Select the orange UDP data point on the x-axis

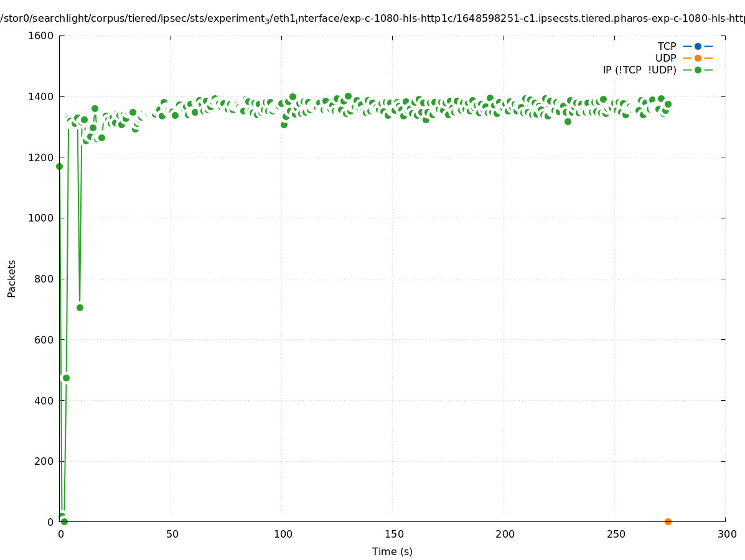pos(668,521)
